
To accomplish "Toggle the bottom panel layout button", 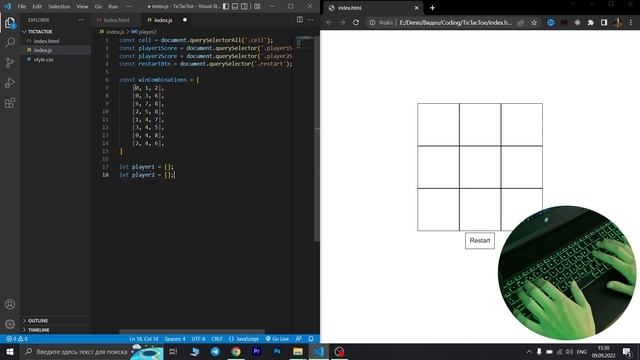I will (235, 7).
